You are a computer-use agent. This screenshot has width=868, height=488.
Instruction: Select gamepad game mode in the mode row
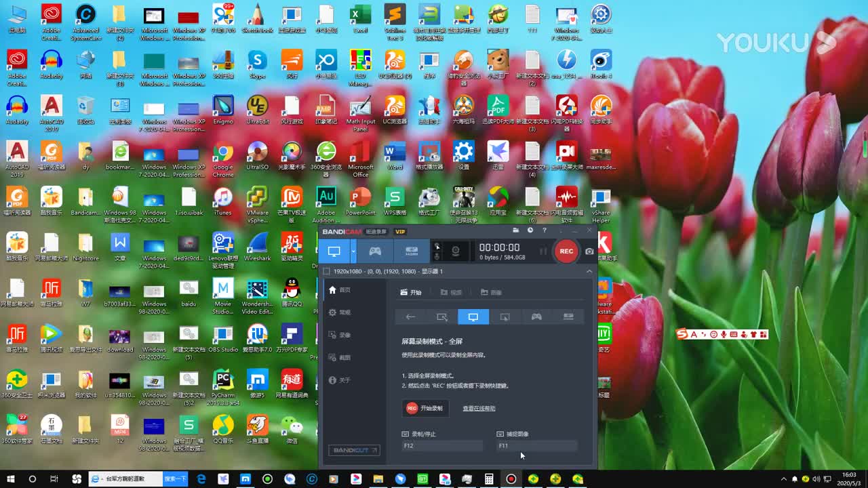(536, 317)
